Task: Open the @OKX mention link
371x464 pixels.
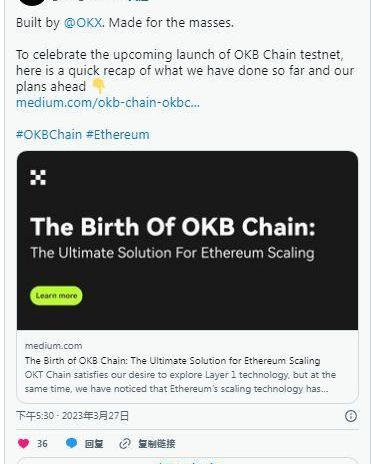Action: tap(83, 23)
